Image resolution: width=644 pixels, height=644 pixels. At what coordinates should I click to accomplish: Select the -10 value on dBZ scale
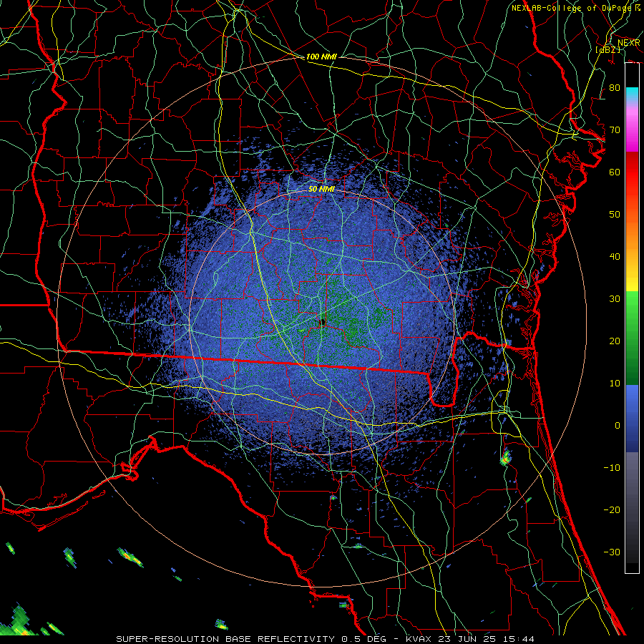click(x=612, y=467)
